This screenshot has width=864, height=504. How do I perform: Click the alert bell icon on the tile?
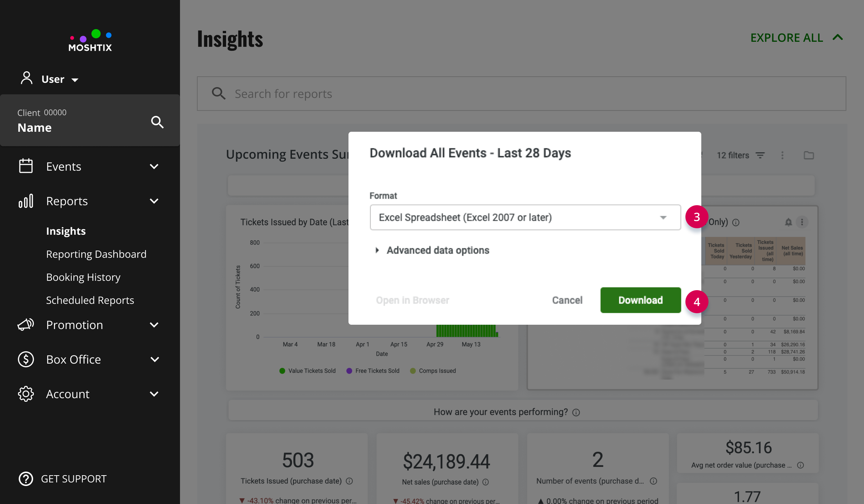click(788, 222)
